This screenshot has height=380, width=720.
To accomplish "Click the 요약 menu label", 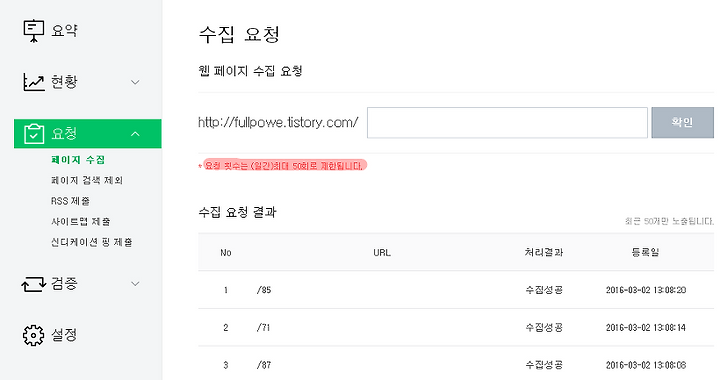I will pos(64,31).
